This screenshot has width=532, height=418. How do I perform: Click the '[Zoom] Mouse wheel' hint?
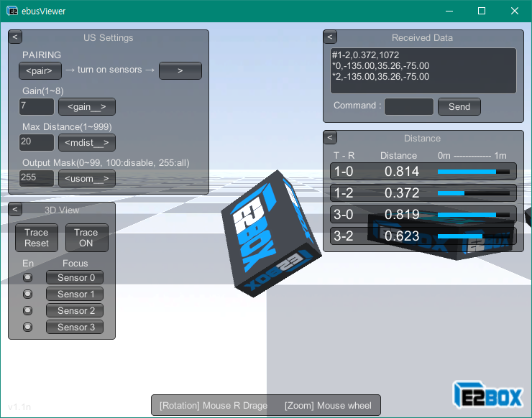(x=328, y=406)
